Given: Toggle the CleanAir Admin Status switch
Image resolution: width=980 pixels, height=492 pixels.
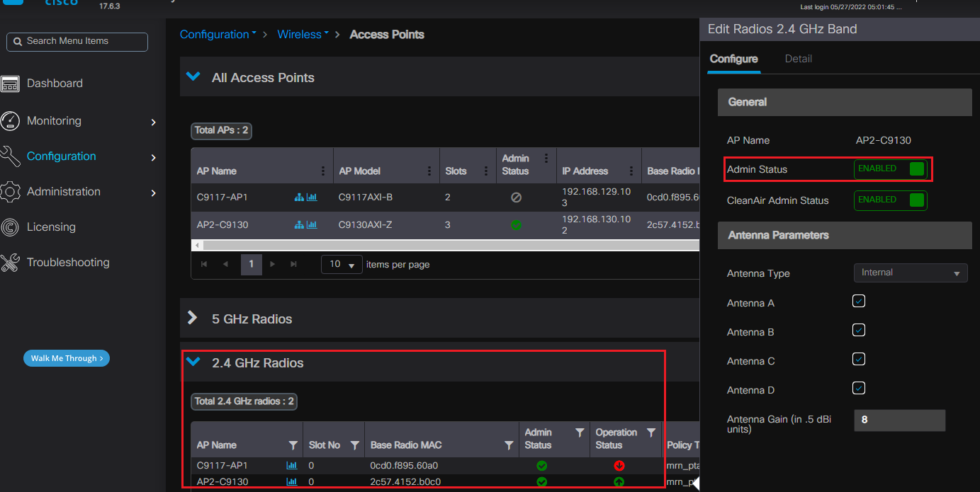Looking at the screenshot, I should click(891, 200).
